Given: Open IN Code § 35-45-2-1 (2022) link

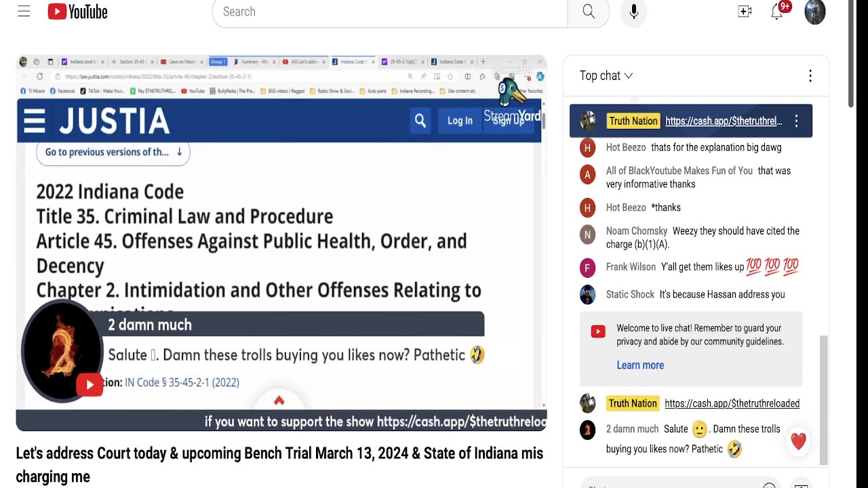Looking at the screenshot, I should pyautogui.click(x=182, y=382).
